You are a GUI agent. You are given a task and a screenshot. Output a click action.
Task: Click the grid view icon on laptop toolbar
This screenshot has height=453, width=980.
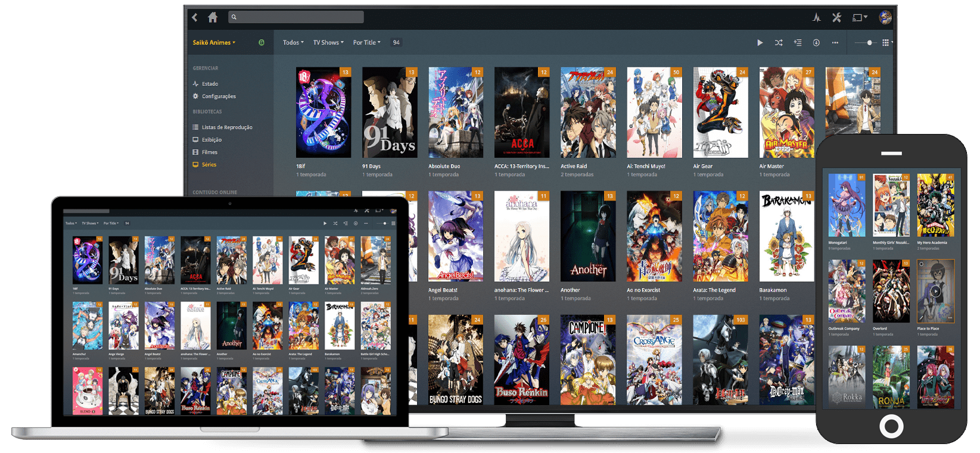[x=393, y=223]
